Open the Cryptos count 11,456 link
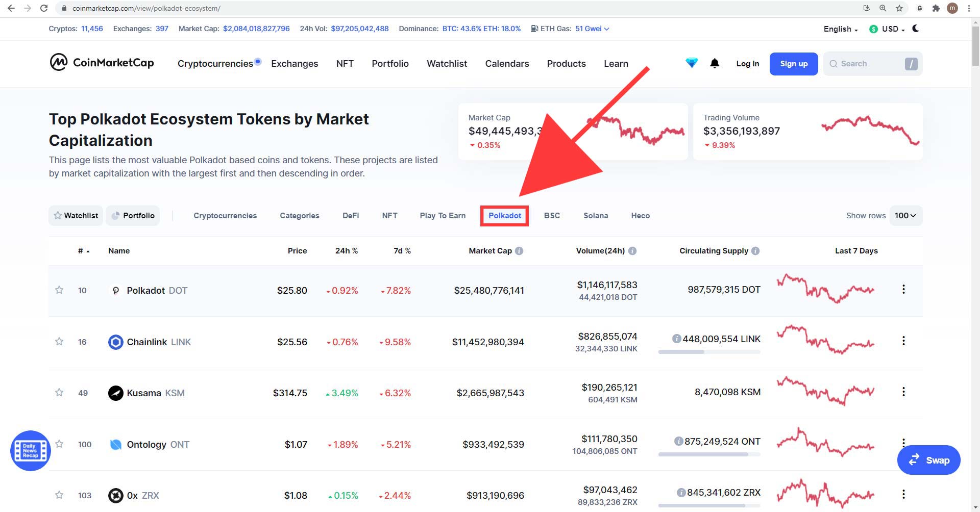This screenshot has height=512, width=980. coord(92,29)
